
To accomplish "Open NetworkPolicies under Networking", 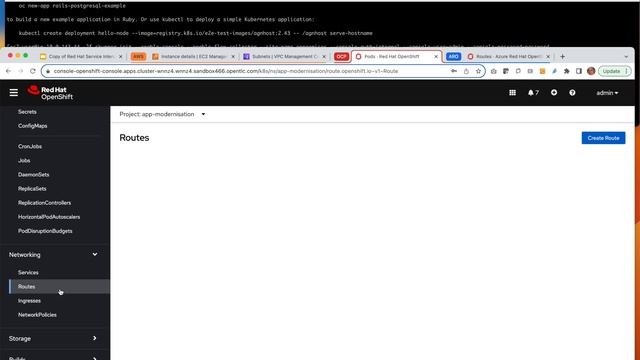I will pyautogui.click(x=37, y=315).
